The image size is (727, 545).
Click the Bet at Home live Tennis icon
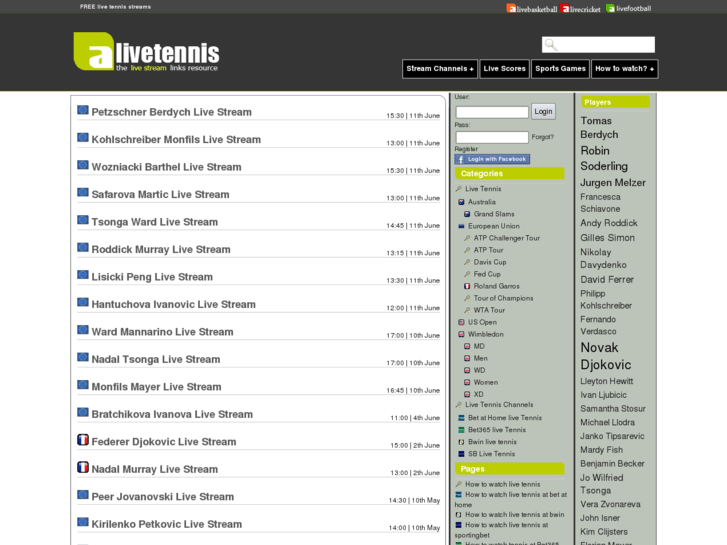click(461, 418)
